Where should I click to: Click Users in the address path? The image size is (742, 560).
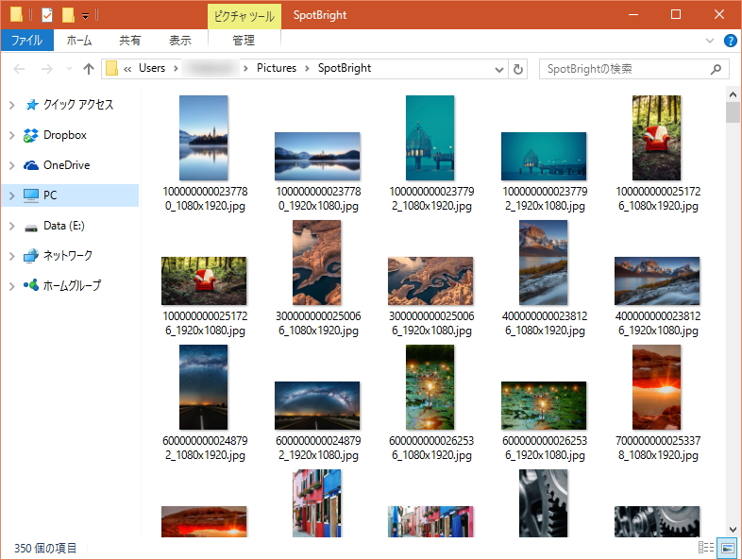(152, 68)
